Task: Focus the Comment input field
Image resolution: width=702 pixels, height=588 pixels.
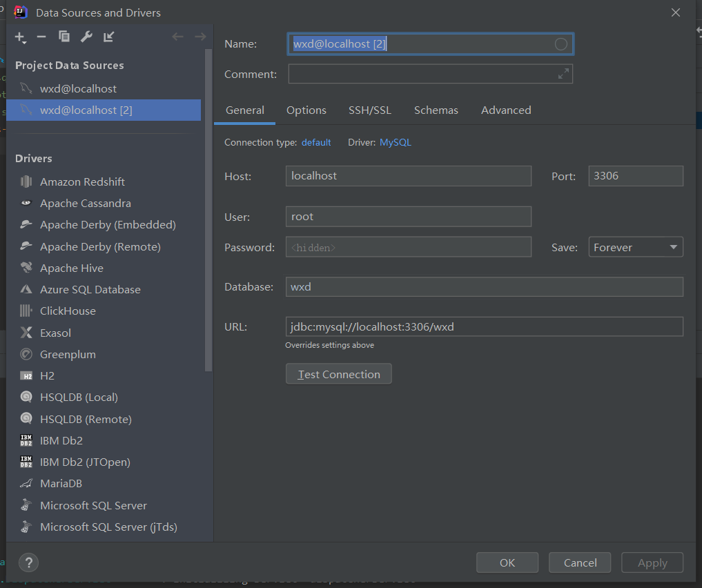Action: pos(430,74)
